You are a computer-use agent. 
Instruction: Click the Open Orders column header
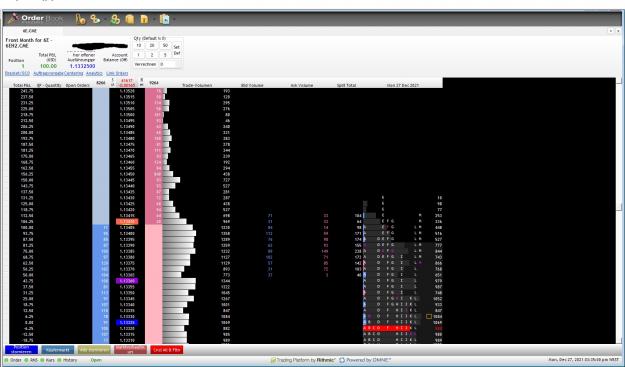78,85
